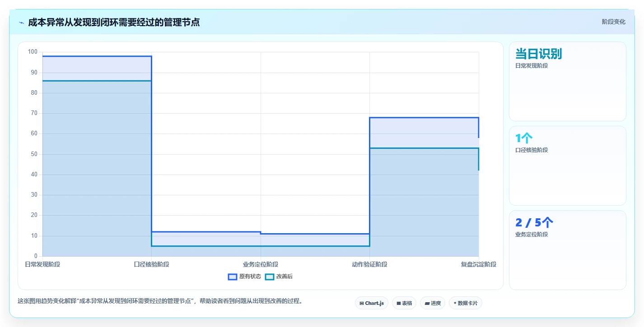The image size is (644, 327).
Task: Click the y-axis value 50
Action: [34, 154]
